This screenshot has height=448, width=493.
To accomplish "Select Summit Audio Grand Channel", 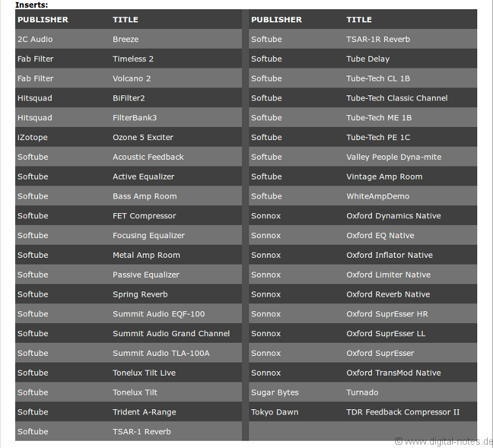I will tap(171, 334).
